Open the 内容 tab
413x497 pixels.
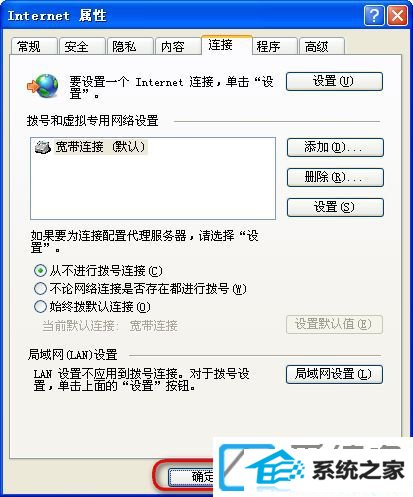(x=178, y=46)
